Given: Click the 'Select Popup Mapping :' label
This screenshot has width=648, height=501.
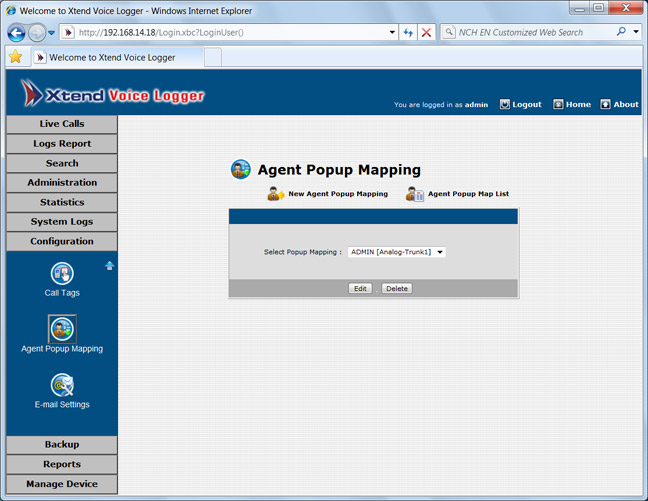Looking at the screenshot, I should 303,252.
